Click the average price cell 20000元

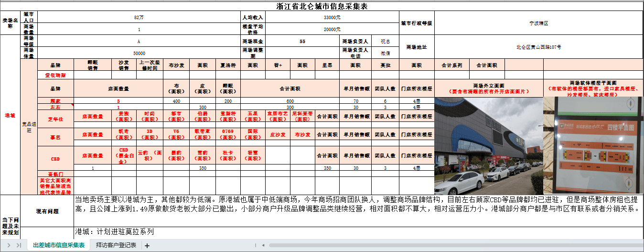coord(332,29)
